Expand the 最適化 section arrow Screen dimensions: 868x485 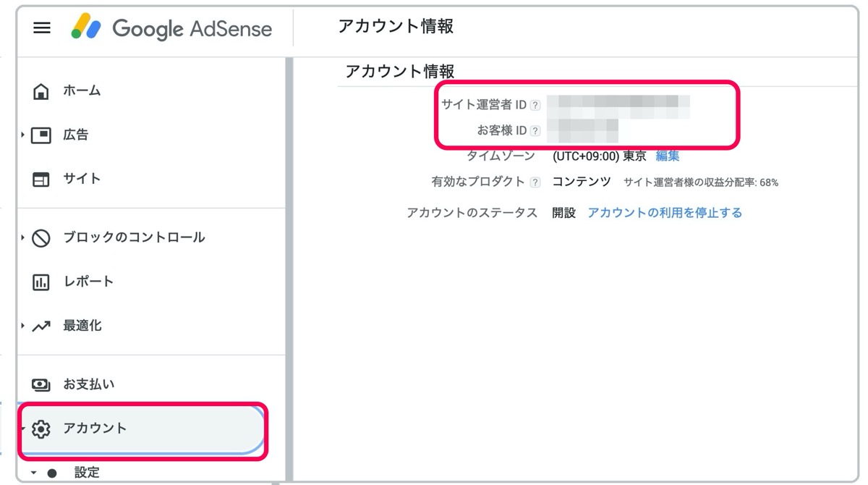23,326
